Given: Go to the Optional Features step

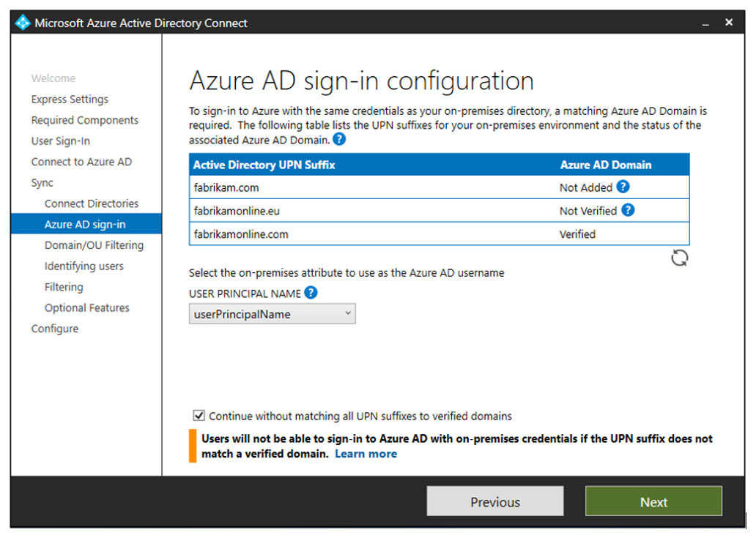Looking at the screenshot, I should click(x=86, y=307).
